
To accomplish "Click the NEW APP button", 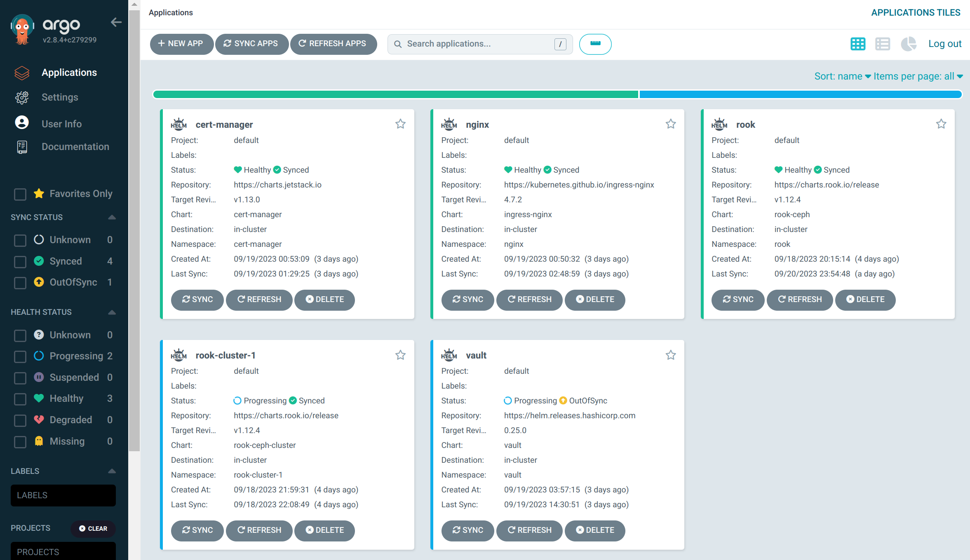I will tap(181, 44).
